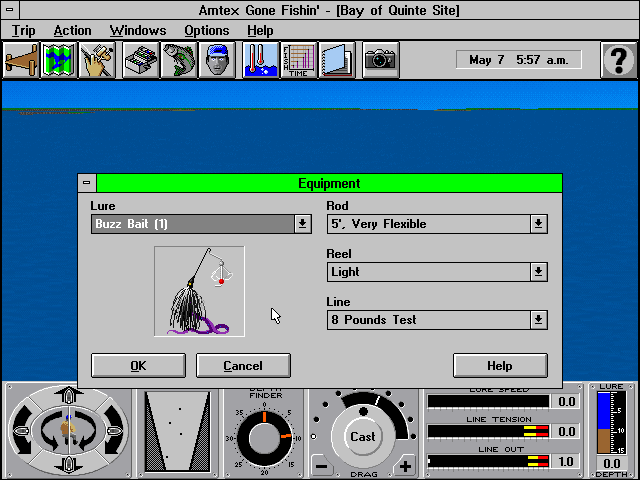The width and height of the screenshot is (640, 480).
Task: Click the notebook pages icon
Action: (x=337, y=60)
